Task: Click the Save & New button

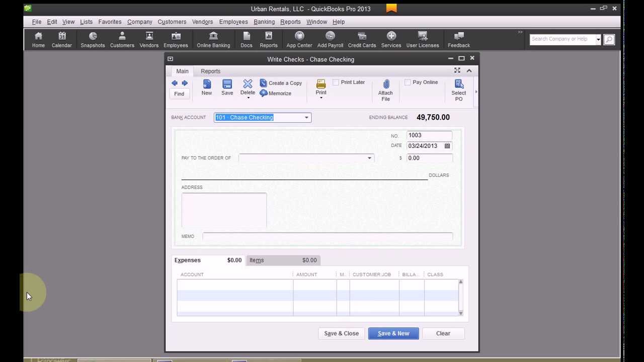Action: [x=393, y=333]
